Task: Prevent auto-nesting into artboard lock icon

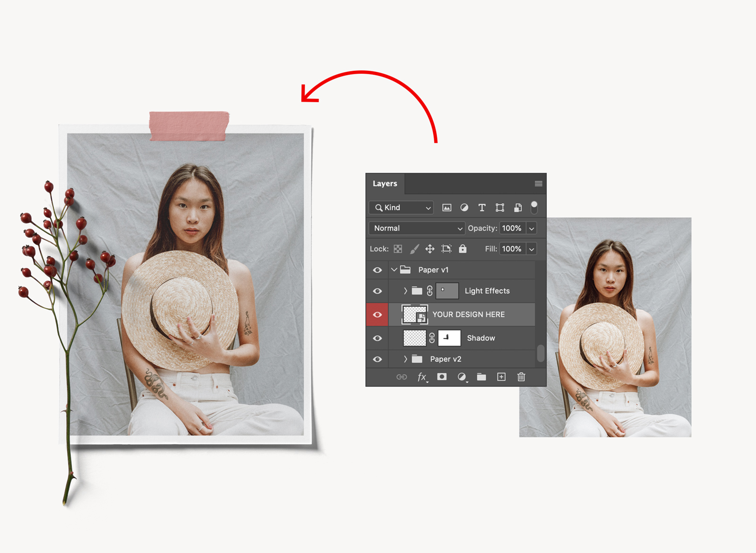Action: 447,249
